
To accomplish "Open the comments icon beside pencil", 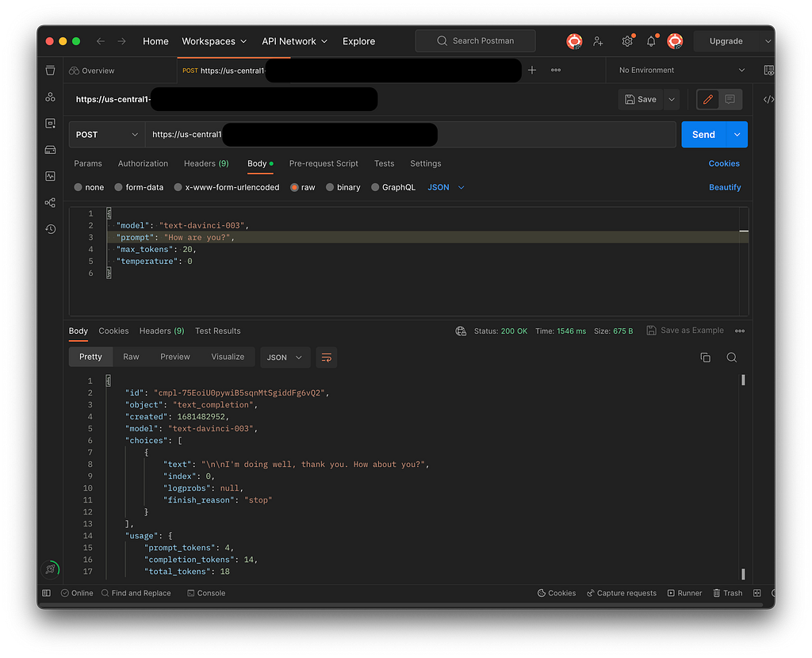I will tap(730, 99).
